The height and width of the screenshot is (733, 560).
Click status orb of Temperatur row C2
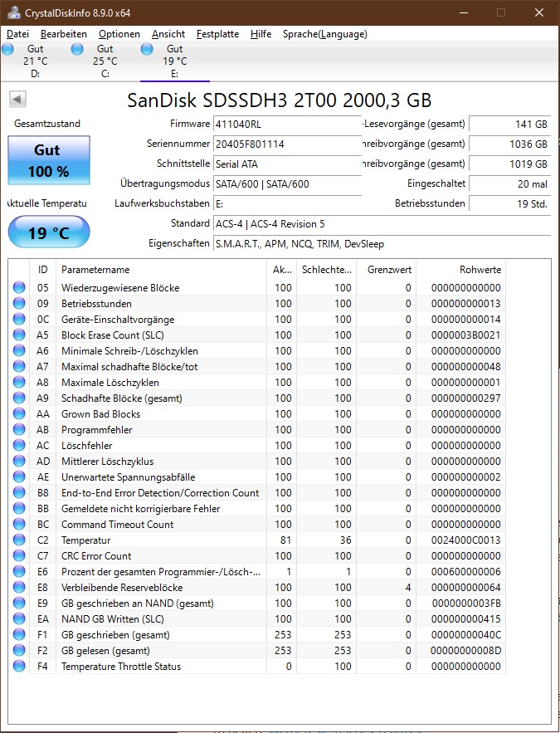[x=19, y=540]
